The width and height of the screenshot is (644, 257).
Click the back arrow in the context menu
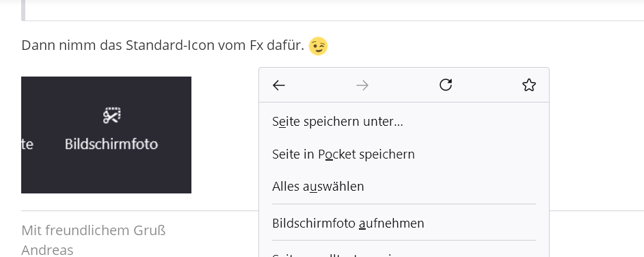pyautogui.click(x=279, y=85)
